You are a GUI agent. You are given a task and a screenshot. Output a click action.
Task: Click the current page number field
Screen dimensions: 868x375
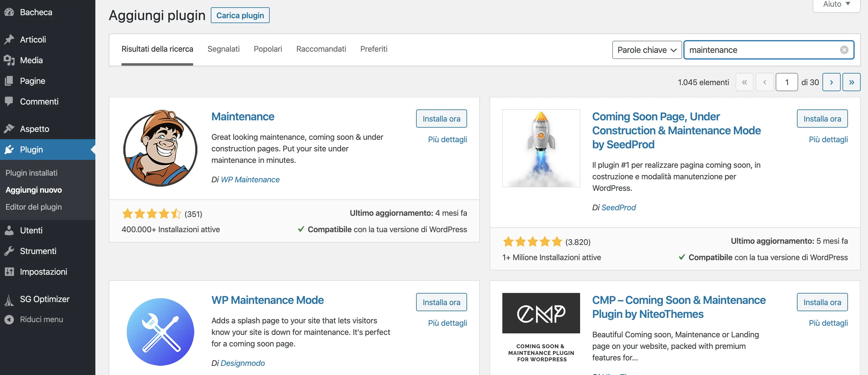pyautogui.click(x=787, y=82)
